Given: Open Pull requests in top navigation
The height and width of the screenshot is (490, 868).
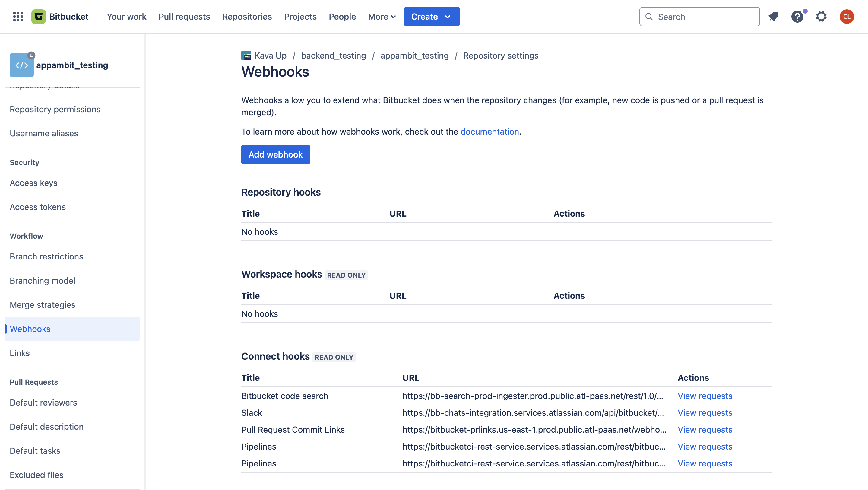Looking at the screenshot, I should tap(184, 17).
